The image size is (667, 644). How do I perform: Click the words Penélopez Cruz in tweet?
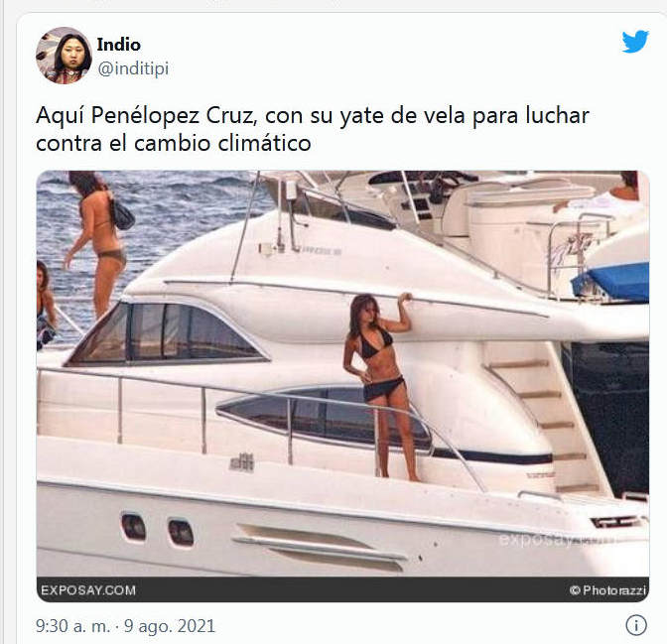pyautogui.click(x=174, y=115)
